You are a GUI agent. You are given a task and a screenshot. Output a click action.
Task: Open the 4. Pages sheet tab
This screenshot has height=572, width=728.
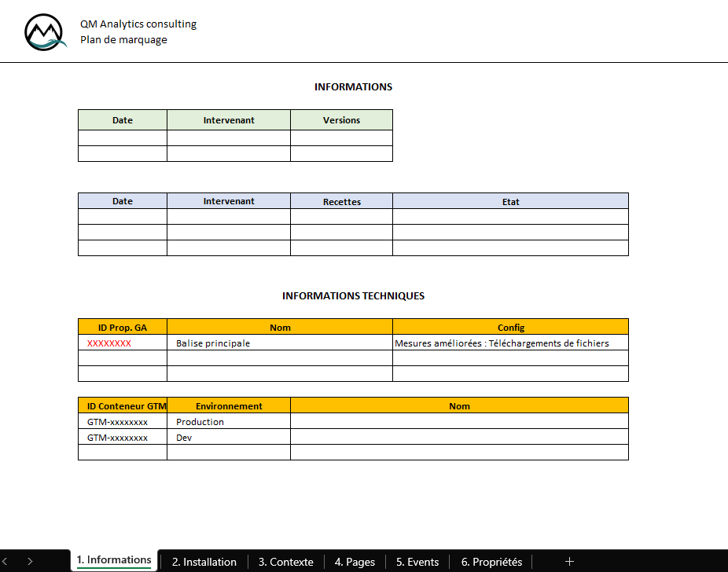[355, 562]
